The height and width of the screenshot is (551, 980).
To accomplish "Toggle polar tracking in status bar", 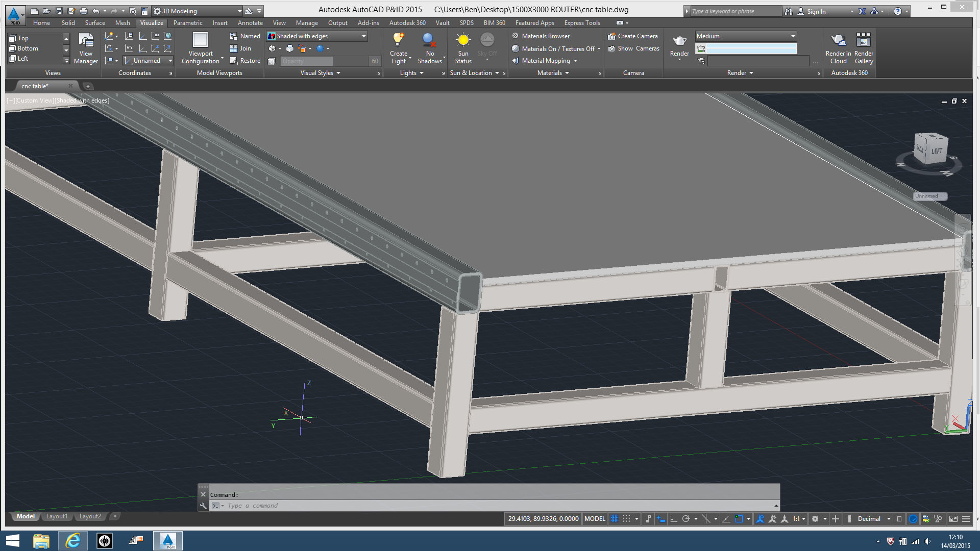I will click(x=686, y=519).
